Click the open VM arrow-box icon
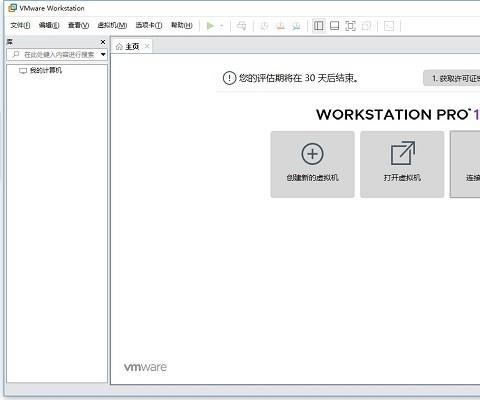The height and width of the screenshot is (400, 480). pyautogui.click(x=403, y=153)
